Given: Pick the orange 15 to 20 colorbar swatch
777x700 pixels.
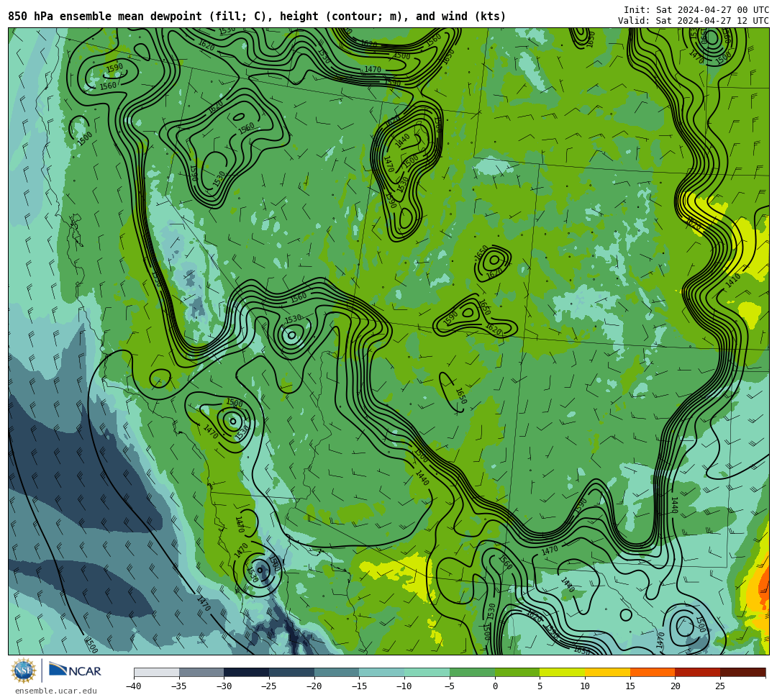Looking at the screenshot, I should (653, 672).
